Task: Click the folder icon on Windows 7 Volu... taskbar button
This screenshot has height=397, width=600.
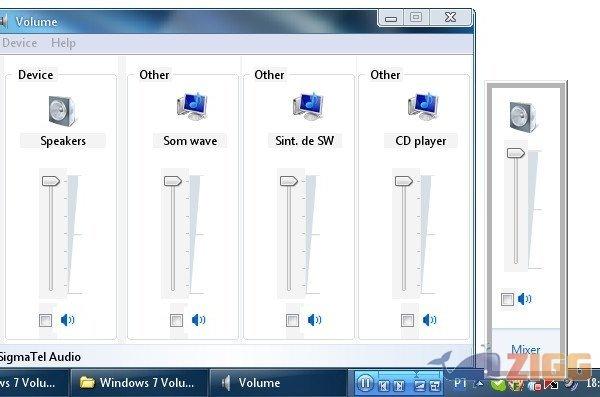Action: (87, 382)
